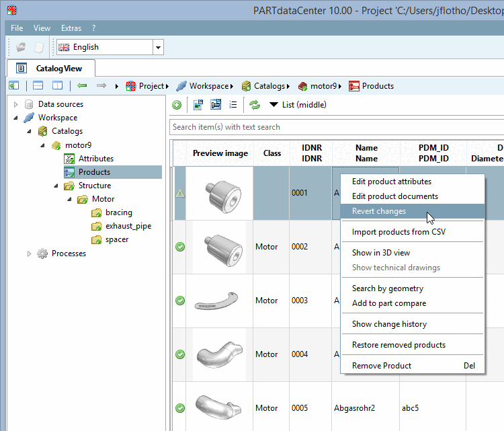Click the text search field

point(337,127)
